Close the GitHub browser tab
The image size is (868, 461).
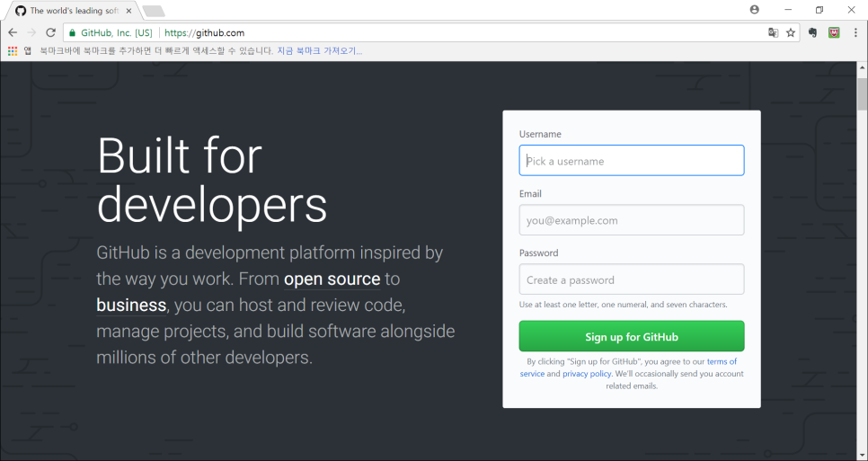click(128, 11)
